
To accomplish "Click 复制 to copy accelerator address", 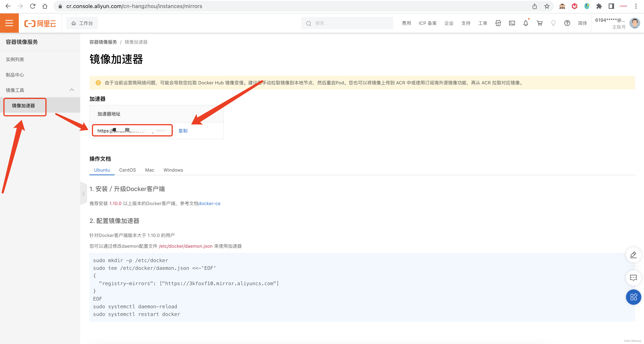I will click(x=183, y=131).
